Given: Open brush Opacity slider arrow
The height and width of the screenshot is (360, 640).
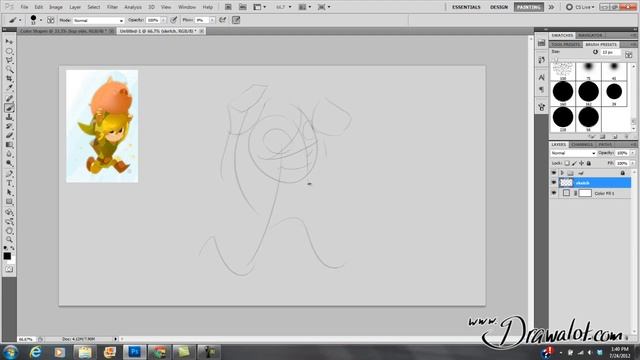Looking at the screenshot, I should pos(164,20).
